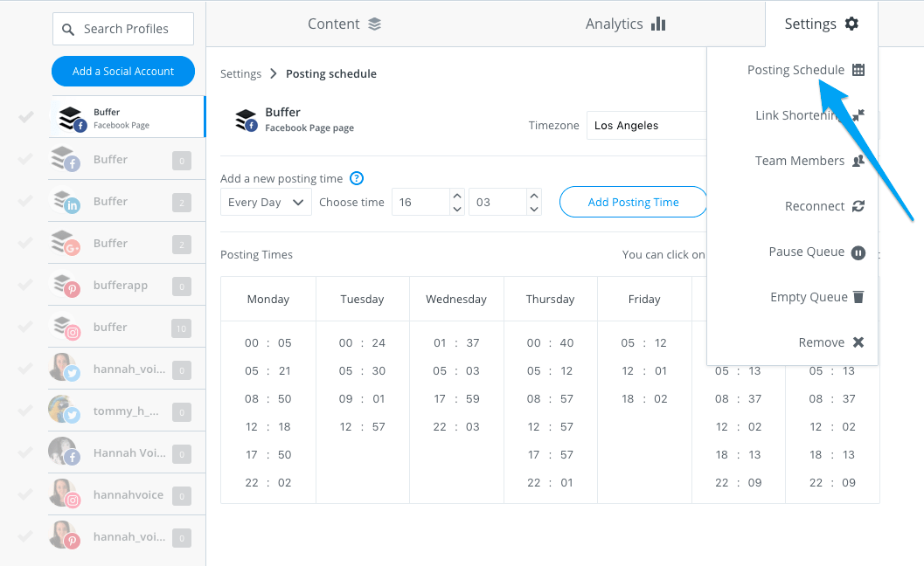
Task: Click the search magnifier icon
Action: point(68,30)
